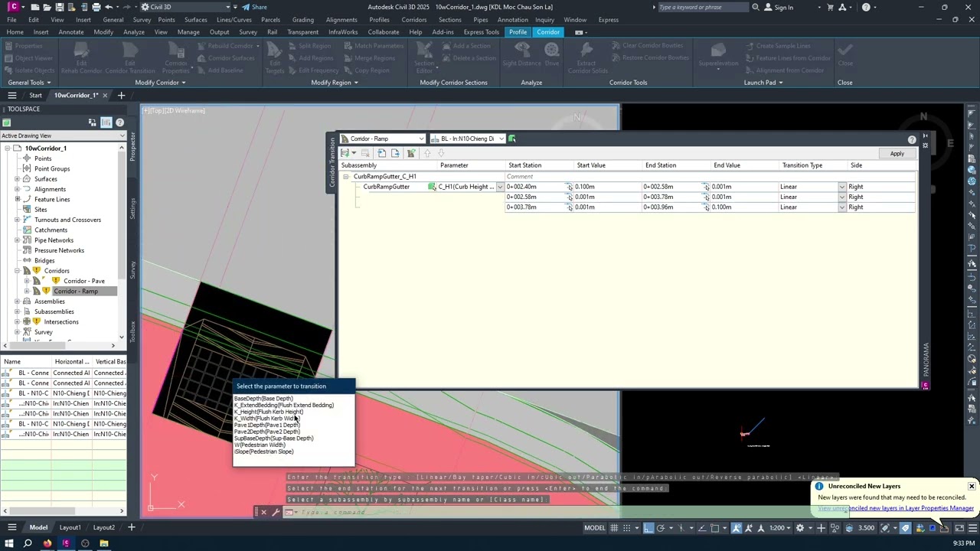Click the clean screen icon in status bar
The height and width of the screenshot is (551, 980).
(959, 527)
